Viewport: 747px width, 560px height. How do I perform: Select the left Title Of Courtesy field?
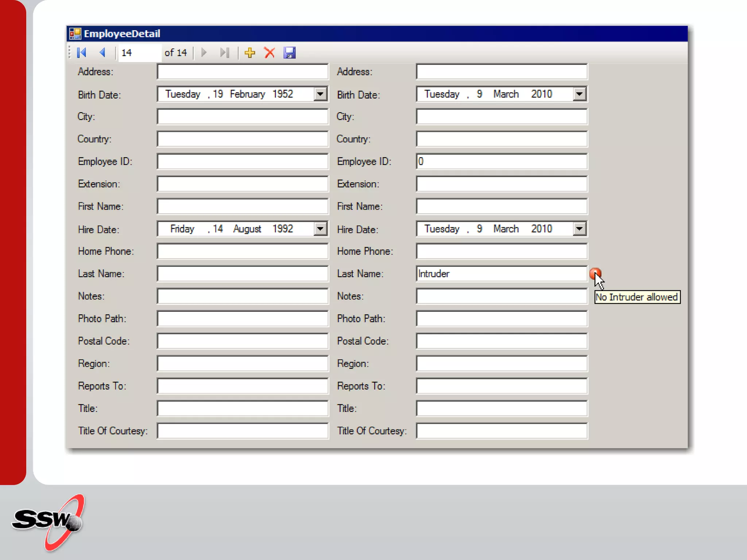point(242,431)
